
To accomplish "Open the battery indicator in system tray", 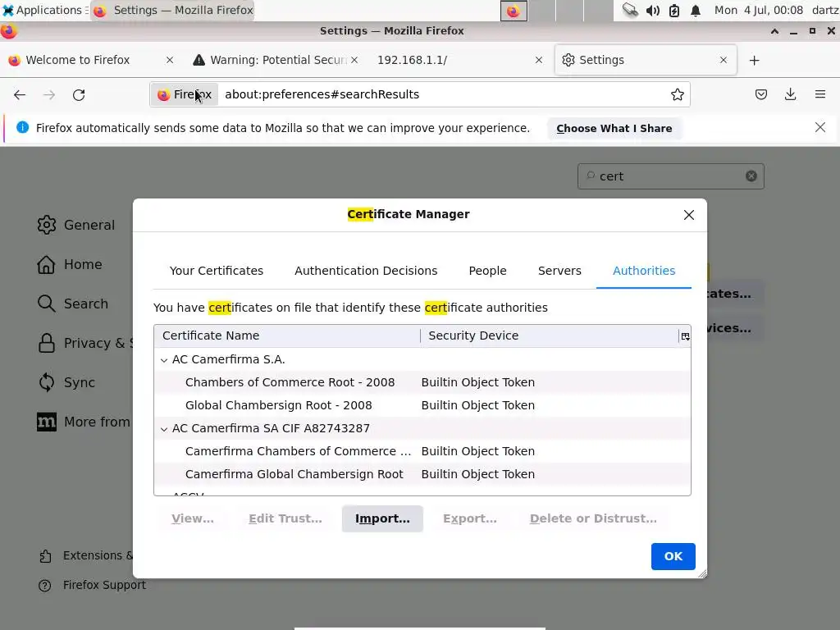I will [x=674, y=11].
